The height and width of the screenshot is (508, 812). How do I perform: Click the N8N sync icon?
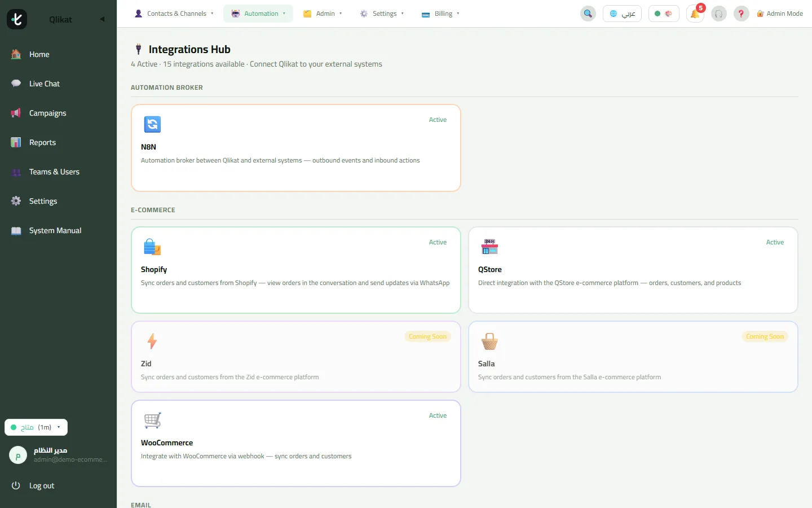pos(152,124)
